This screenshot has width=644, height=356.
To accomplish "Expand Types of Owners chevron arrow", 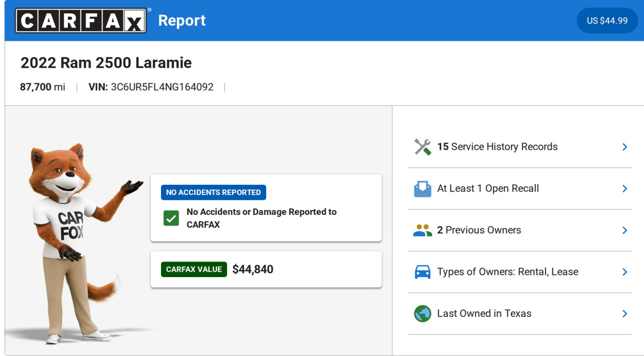I will click(x=625, y=272).
